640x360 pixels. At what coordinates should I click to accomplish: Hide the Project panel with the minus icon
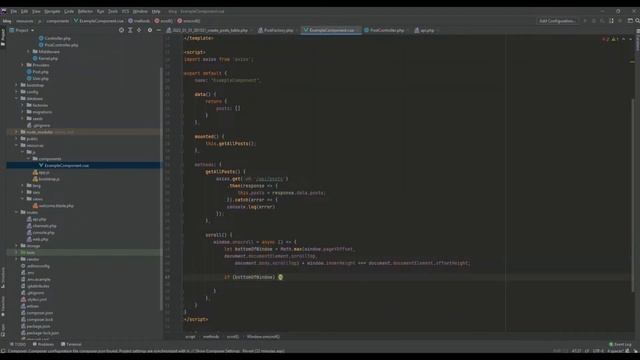(x=158, y=30)
